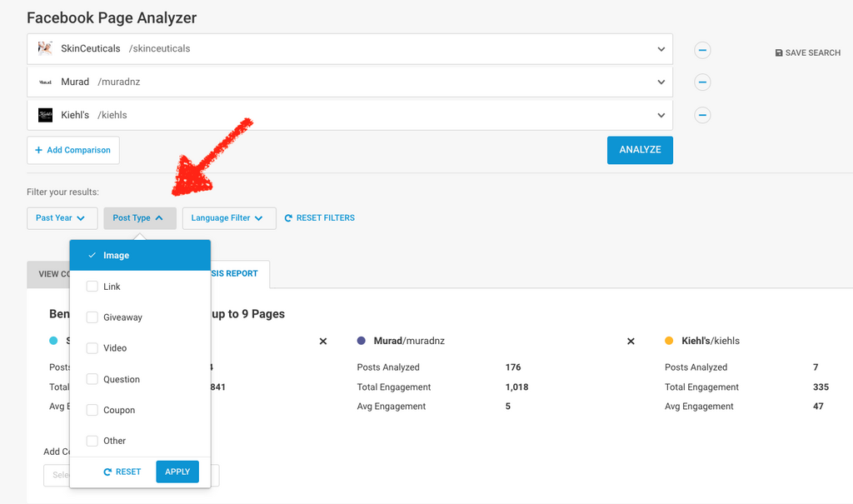Click the Add Comparison button
Image resolution: width=853 pixels, height=504 pixels.
(x=73, y=151)
